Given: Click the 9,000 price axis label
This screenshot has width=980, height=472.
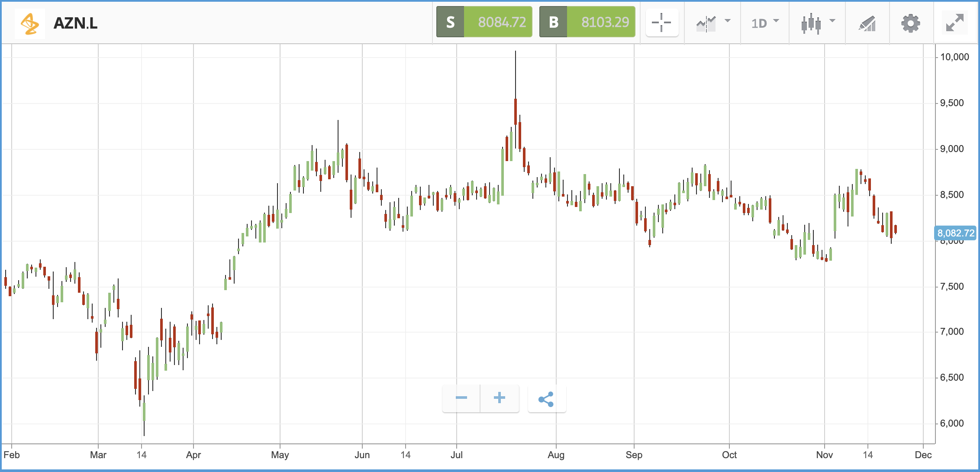Looking at the screenshot, I should click(952, 149).
